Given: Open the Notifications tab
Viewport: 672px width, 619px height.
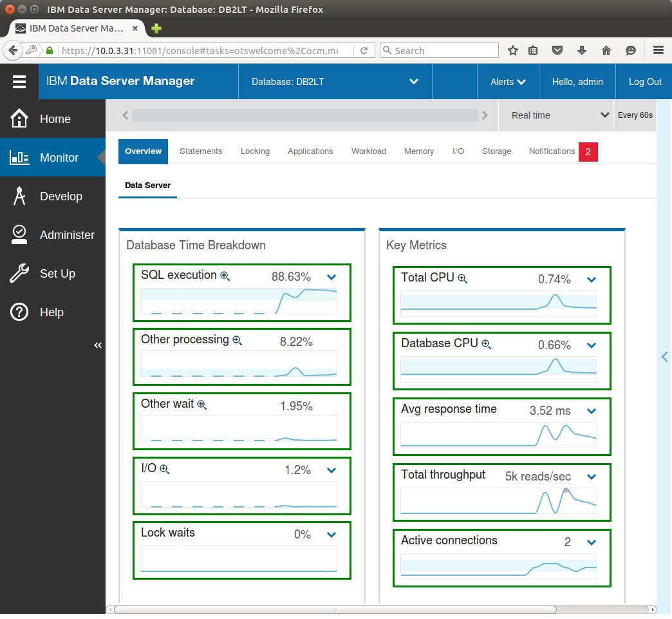Looking at the screenshot, I should point(552,151).
